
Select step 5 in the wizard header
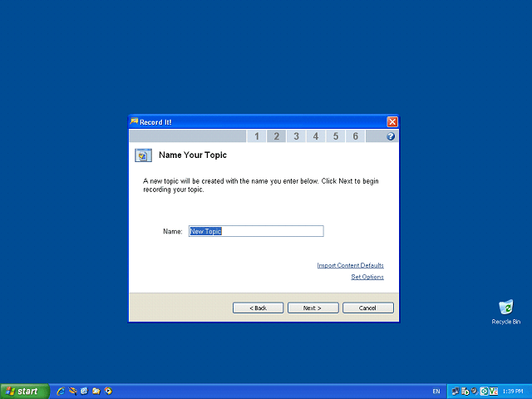[335, 136]
